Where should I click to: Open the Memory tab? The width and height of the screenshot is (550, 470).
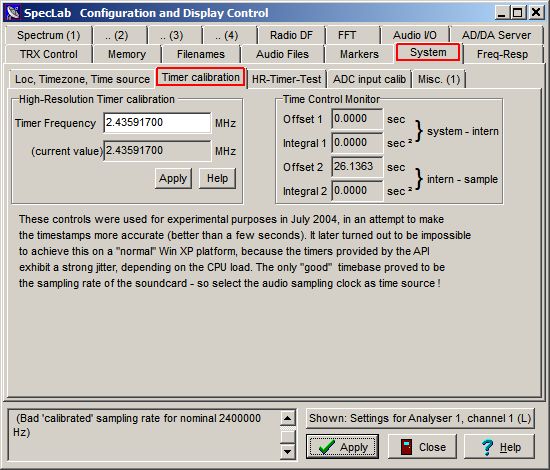click(x=127, y=54)
